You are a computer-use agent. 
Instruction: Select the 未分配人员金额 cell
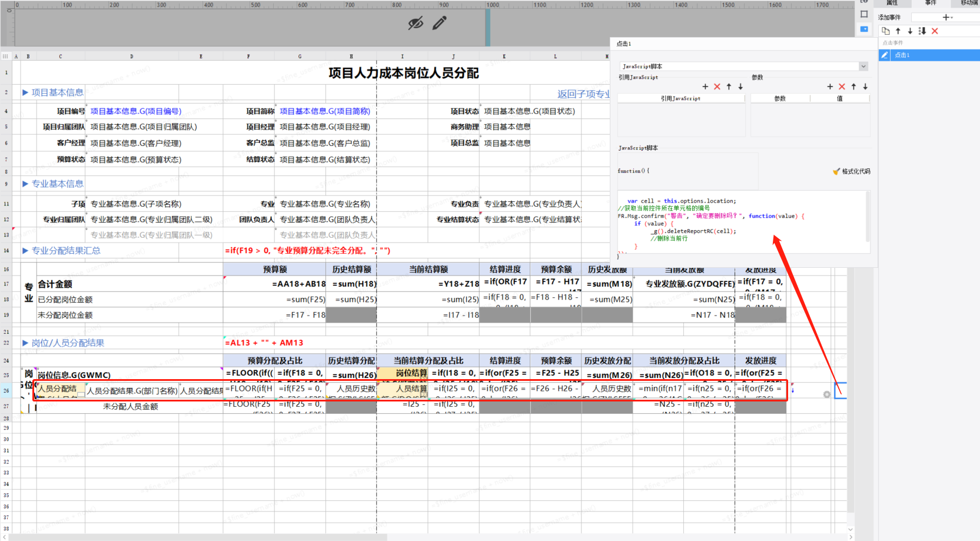click(x=130, y=406)
